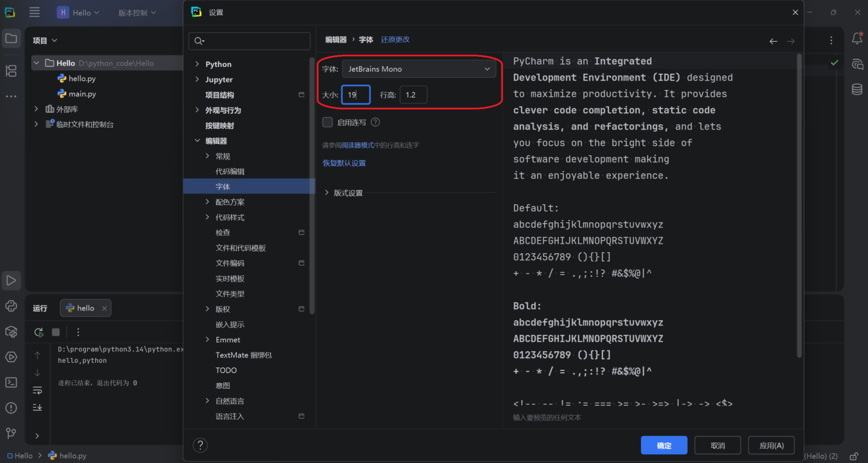Expand the Python settings node
This screenshot has height=463, width=868.
(197, 64)
